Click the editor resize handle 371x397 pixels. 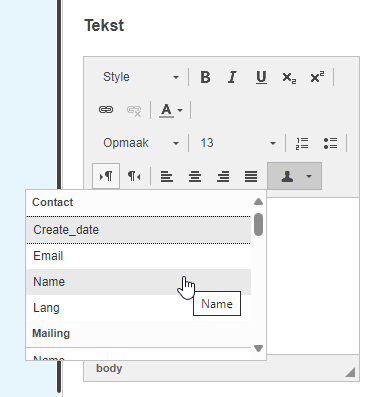(x=350, y=372)
